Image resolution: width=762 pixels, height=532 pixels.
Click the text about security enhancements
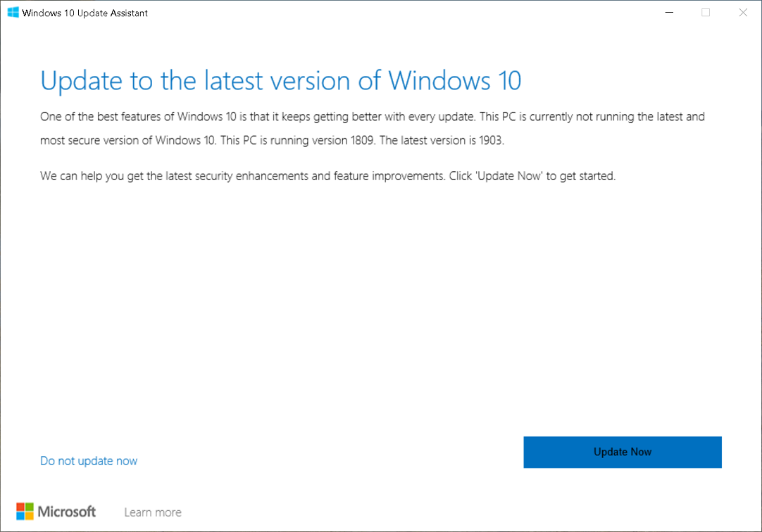pos(327,176)
